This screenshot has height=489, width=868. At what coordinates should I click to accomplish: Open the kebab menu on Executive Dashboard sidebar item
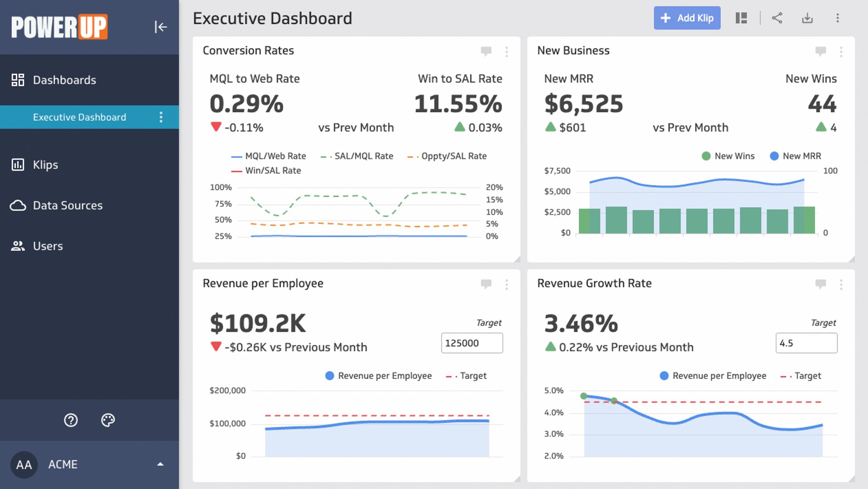(x=161, y=117)
